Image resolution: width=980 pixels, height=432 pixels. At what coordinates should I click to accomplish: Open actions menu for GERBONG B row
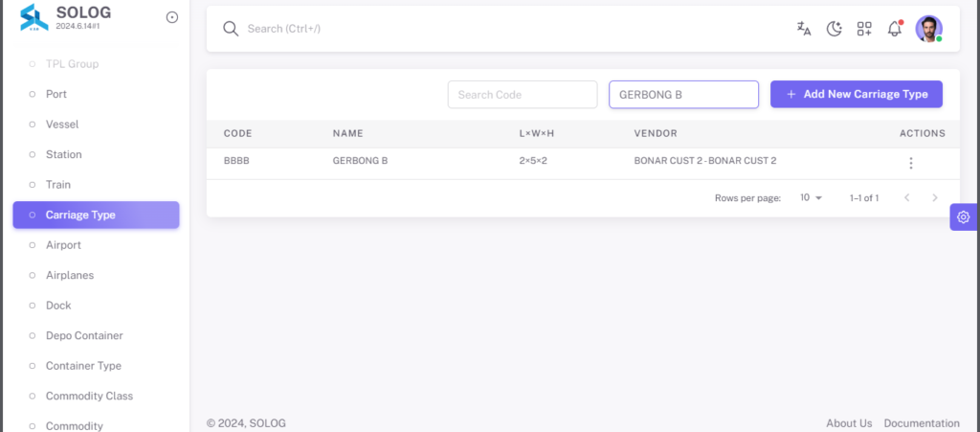coord(911,163)
